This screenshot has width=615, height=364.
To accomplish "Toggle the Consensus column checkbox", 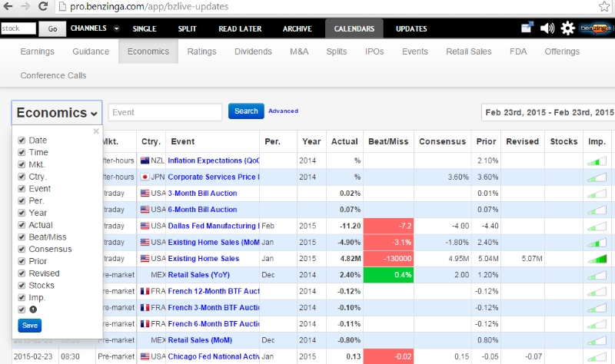I will coord(22,250).
